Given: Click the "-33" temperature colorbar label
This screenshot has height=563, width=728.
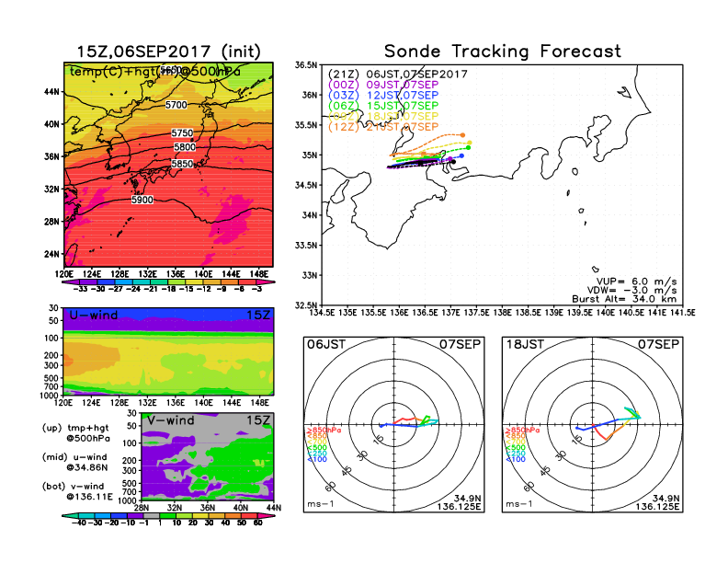Looking at the screenshot, I should [x=80, y=290].
